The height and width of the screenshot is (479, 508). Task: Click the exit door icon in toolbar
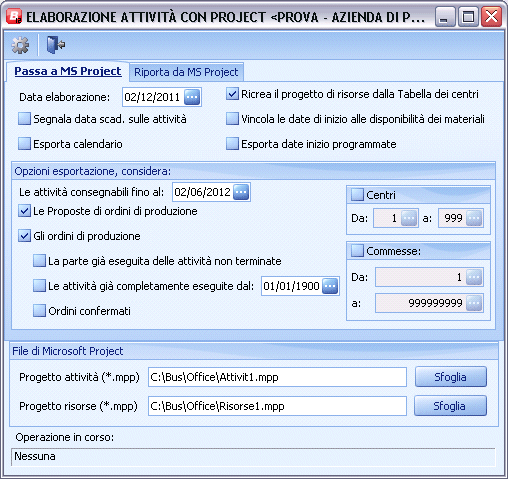click(x=56, y=45)
